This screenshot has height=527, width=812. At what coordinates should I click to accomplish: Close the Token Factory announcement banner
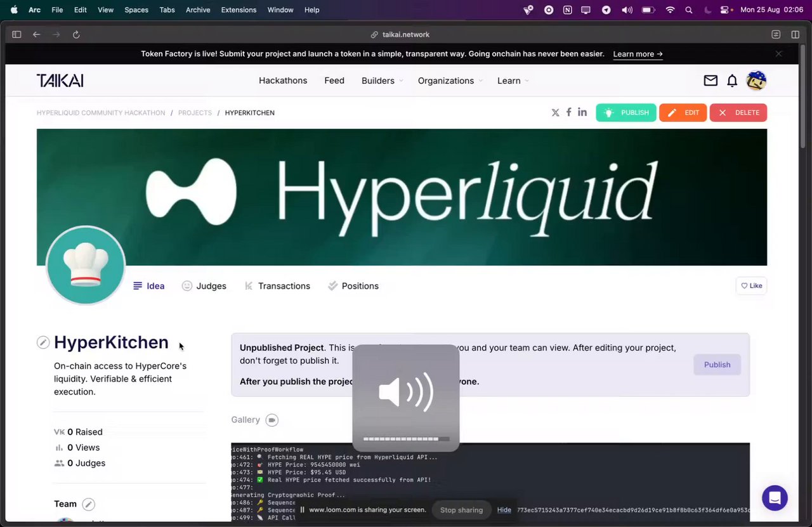point(778,54)
